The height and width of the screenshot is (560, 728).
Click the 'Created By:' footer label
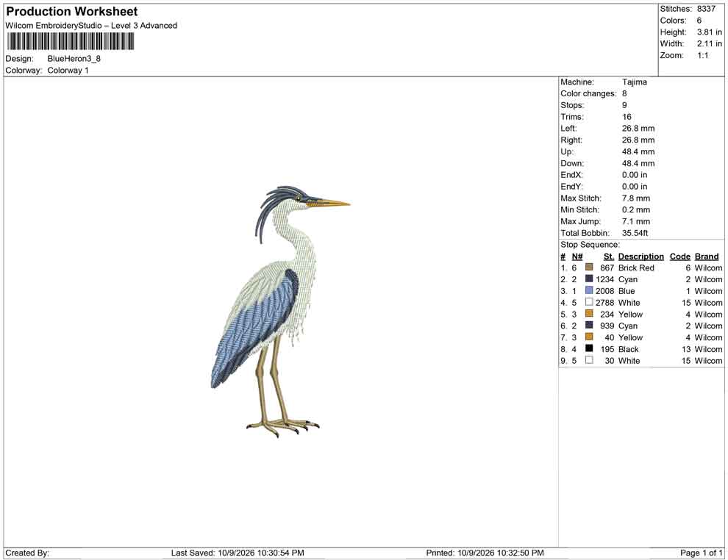27,553
